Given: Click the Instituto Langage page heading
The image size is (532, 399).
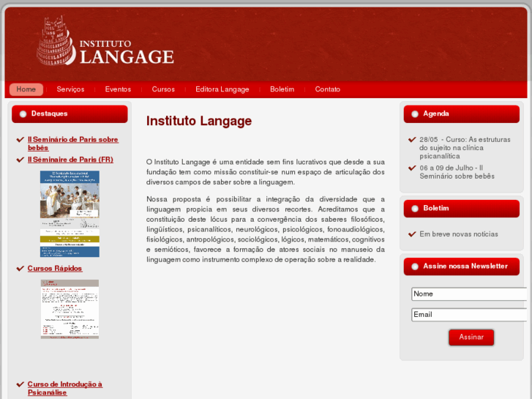Looking at the screenshot, I should [199, 121].
